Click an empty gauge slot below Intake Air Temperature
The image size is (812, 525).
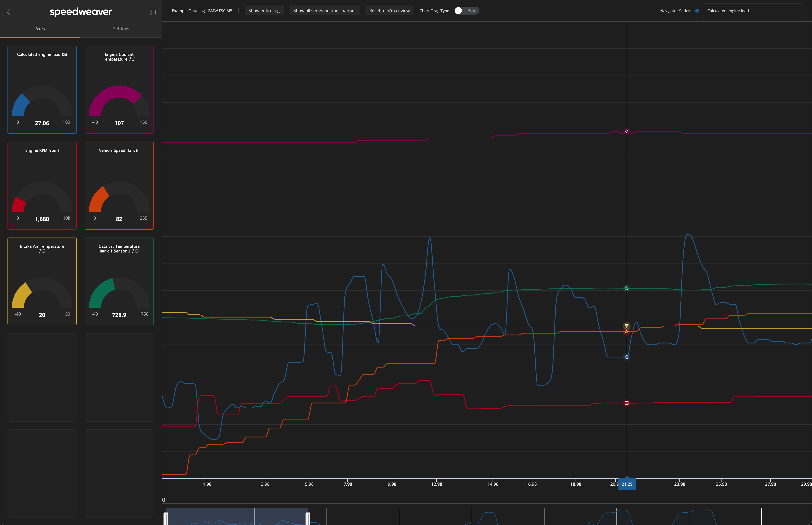click(x=42, y=377)
